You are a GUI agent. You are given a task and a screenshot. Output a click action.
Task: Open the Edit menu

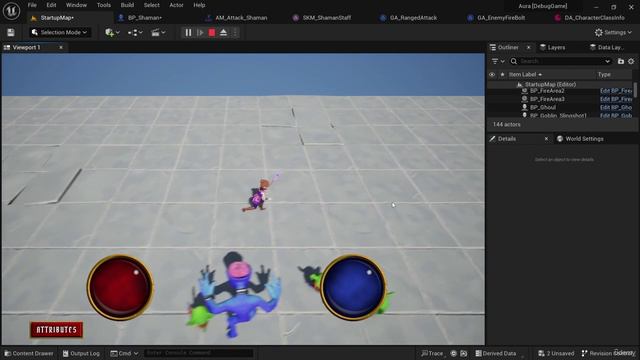(51, 5)
